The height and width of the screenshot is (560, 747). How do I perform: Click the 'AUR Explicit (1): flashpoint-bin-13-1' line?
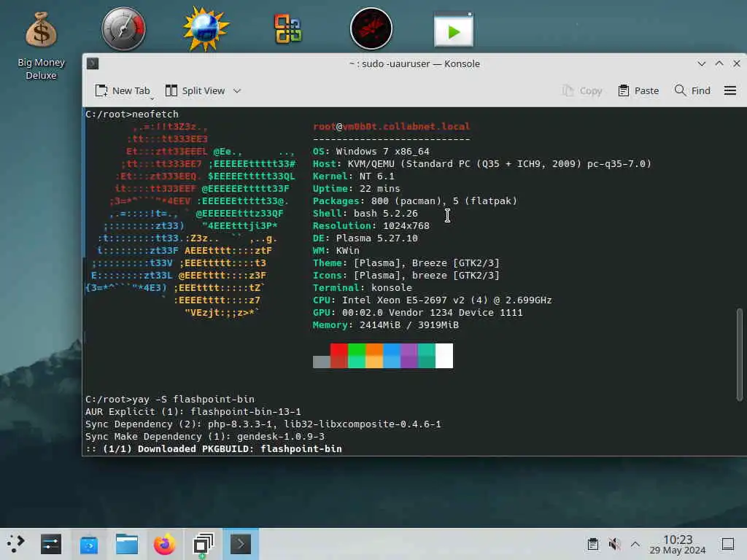tap(193, 411)
